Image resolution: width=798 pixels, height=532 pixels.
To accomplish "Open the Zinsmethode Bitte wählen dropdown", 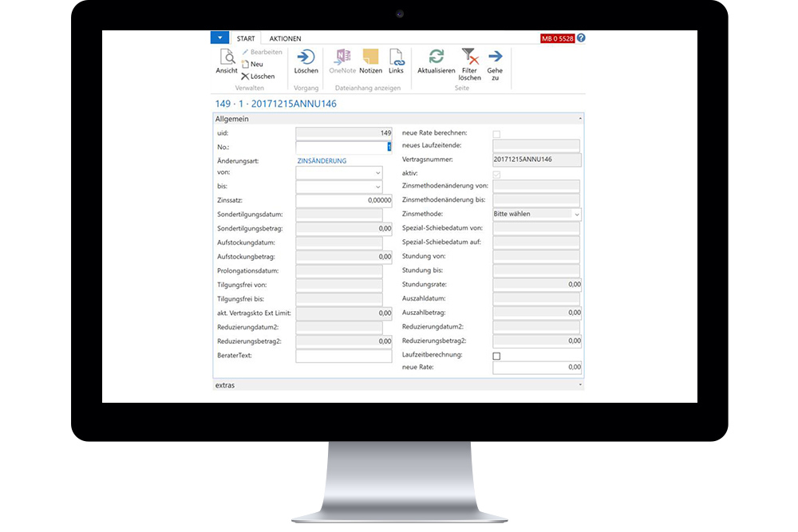I will coord(577,214).
